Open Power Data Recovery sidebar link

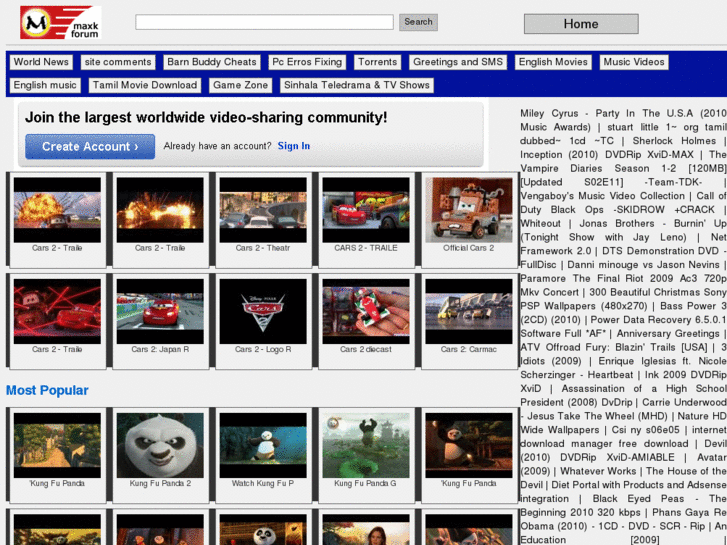[x=658, y=320]
